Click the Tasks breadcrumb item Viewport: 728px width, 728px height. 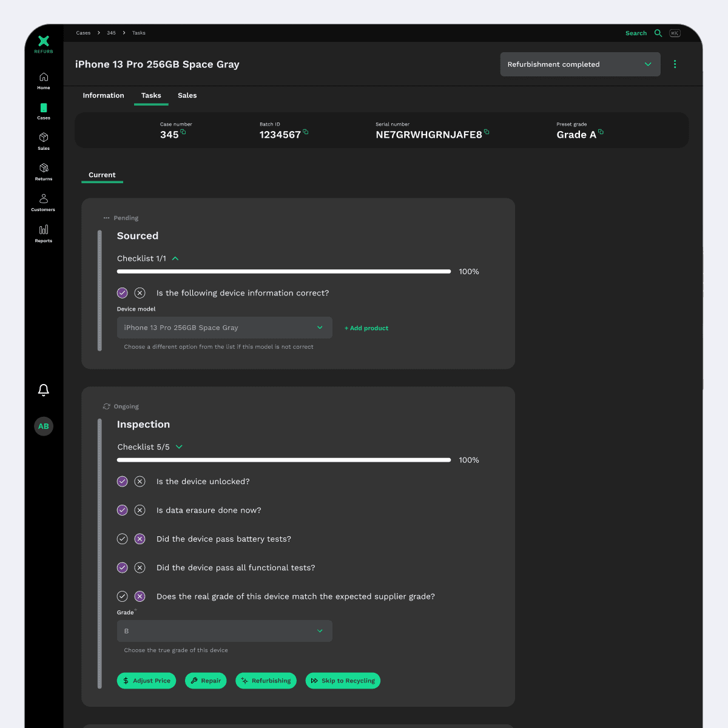139,33
